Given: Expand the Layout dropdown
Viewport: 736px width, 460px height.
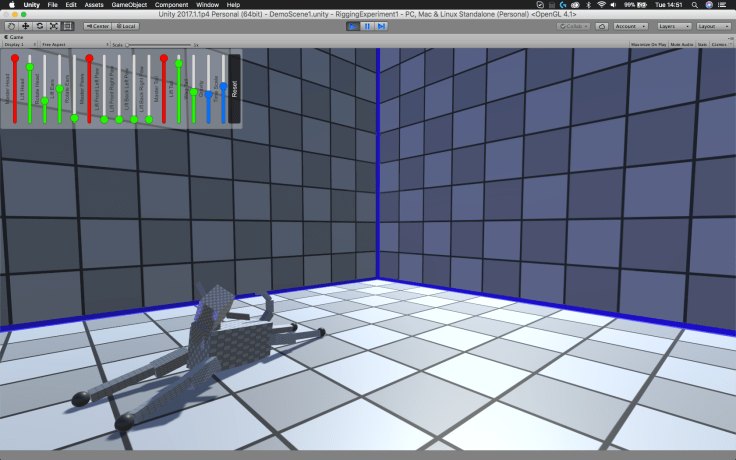Looking at the screenshot, I should click(714, 25).
